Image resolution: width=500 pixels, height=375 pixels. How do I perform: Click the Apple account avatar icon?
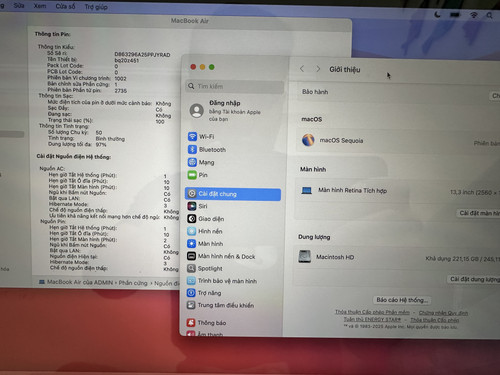197,110
